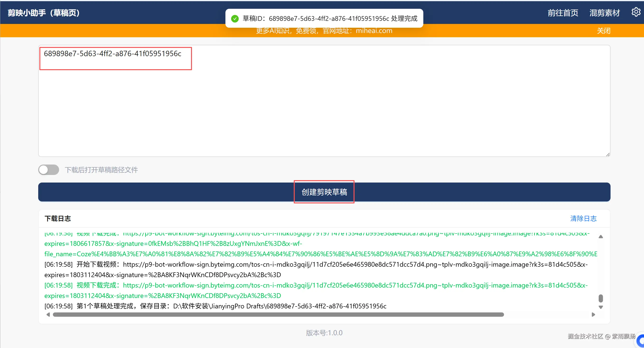Click the miheai.com address in the banner
This screenshot has height=348, width=644.
[374, 31]
